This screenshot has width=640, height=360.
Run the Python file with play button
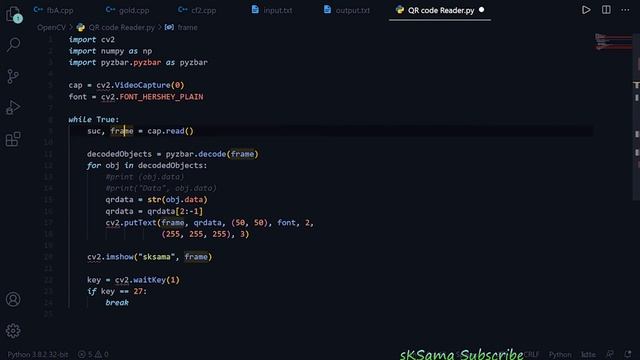coord(586,10)
